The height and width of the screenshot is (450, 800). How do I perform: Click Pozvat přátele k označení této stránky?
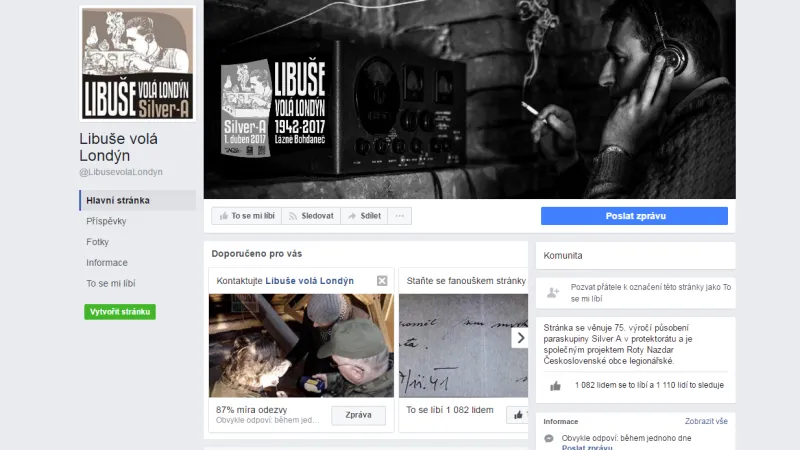point(651,293)
